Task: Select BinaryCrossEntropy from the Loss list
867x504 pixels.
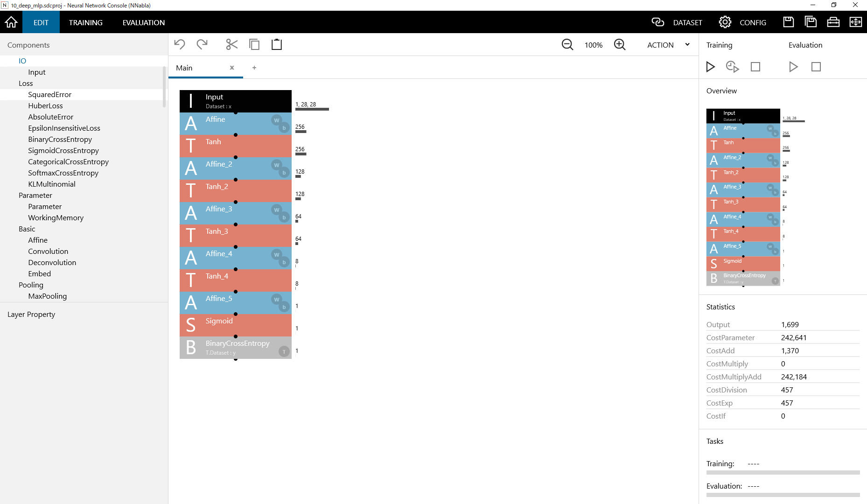Action: click(60, 139)
